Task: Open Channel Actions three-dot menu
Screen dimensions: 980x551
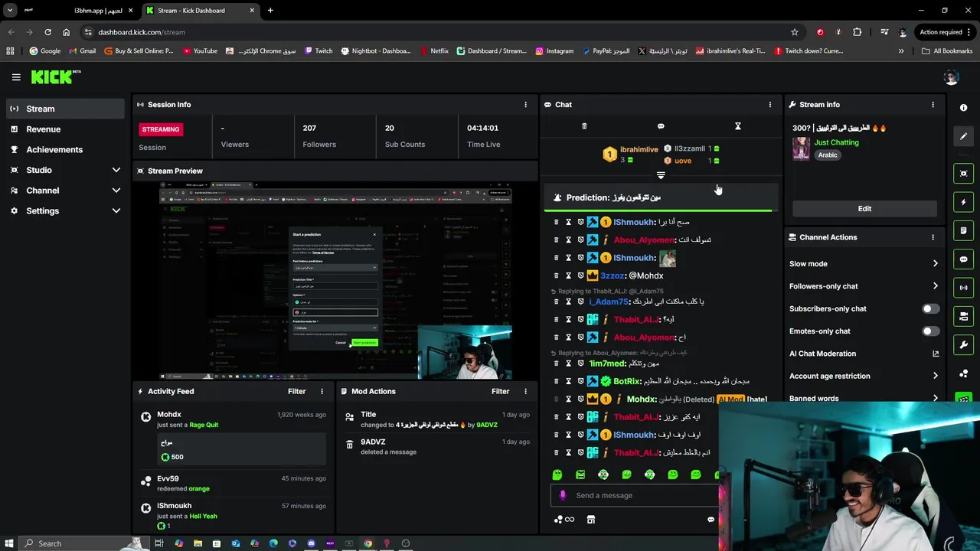Action: [933, 237]
